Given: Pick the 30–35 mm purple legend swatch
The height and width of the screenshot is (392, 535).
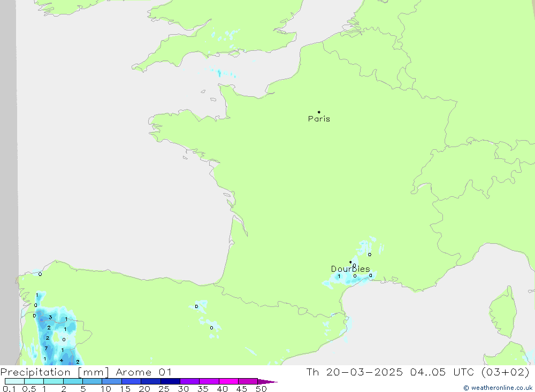Looking at the screenshot, I should coord(190,381).
